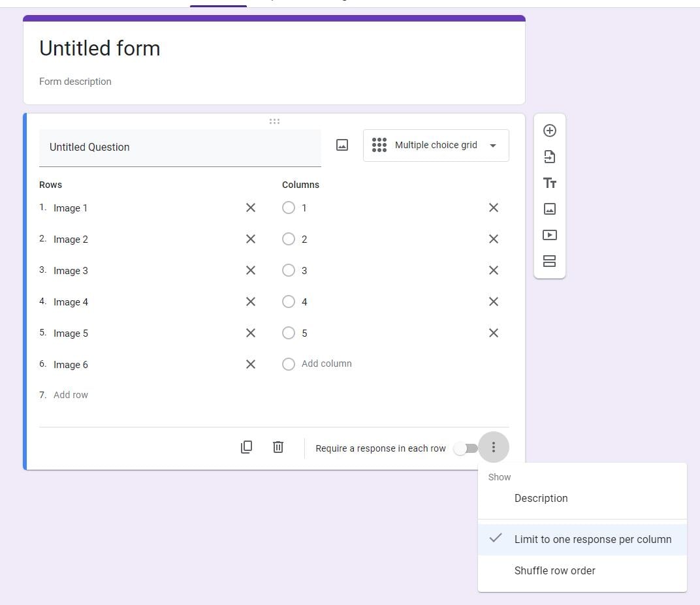
Task: Click the Add image sidebar icon
Action: click(550, 209)
